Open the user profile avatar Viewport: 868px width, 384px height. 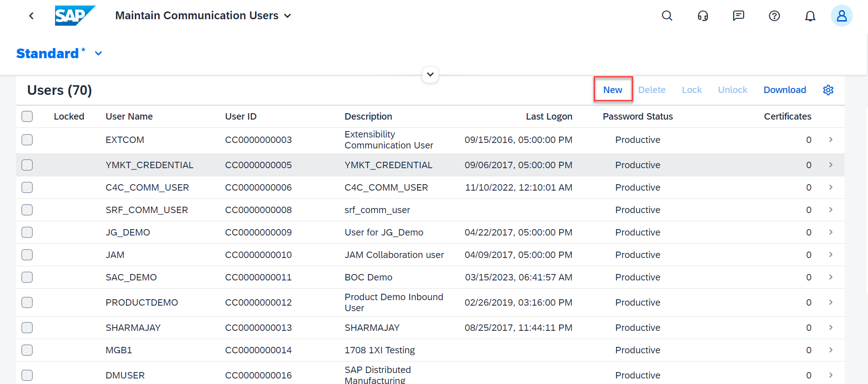[841, 16]
